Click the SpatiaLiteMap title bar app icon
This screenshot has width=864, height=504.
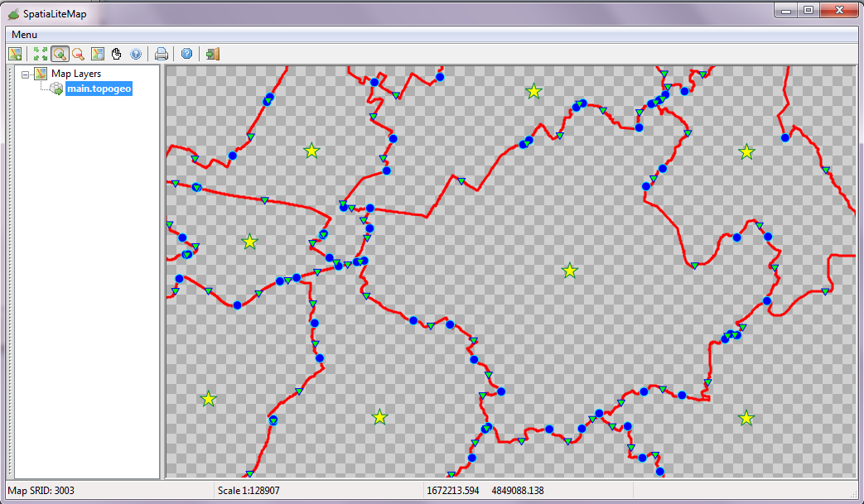[x=14, y=14]
